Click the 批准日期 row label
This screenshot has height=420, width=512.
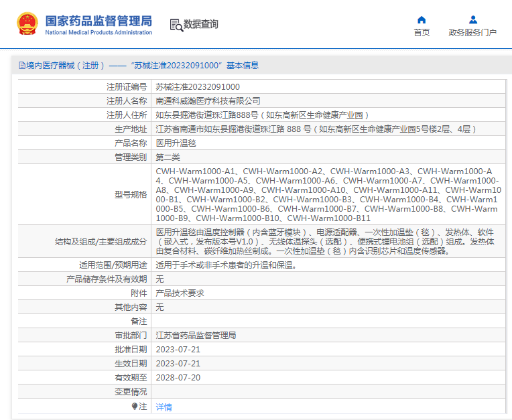[131, 350]
